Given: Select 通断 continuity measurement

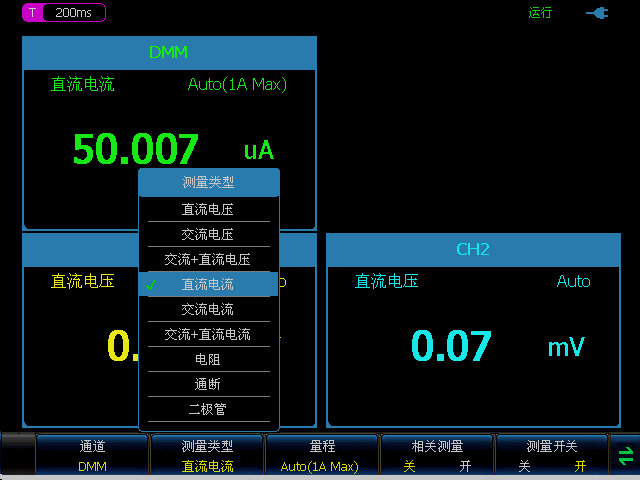Looking at the screenshot, I should point(208,385).
